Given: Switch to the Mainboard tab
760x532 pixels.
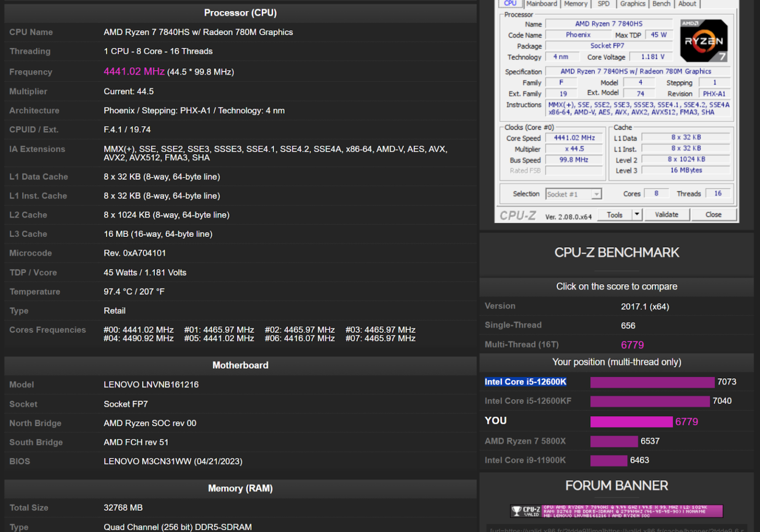Looking at the screenshot, I should [x=541, y=4].
